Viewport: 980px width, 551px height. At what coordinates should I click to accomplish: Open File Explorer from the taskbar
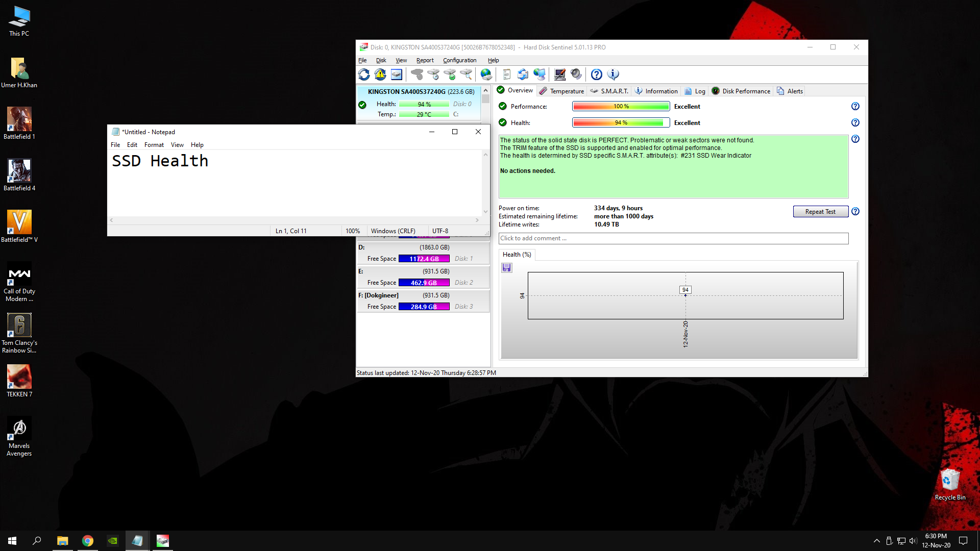tap(62, 541)
